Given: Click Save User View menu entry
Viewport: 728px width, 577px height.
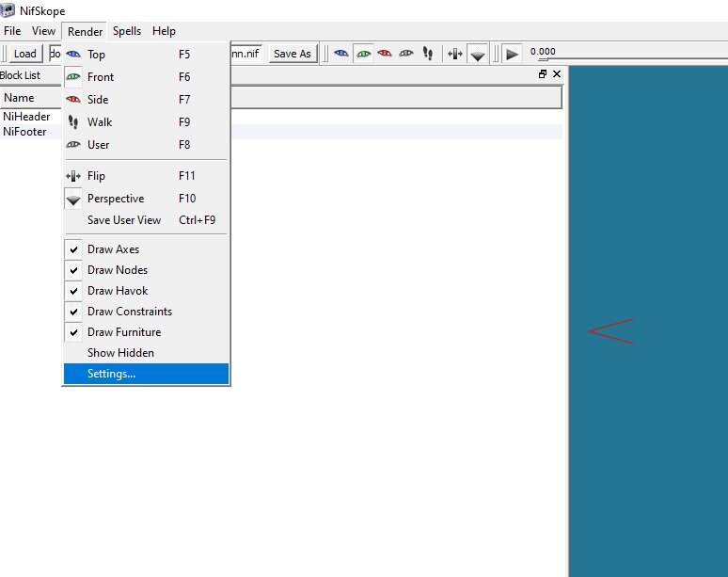Looking at the screenshot, I should point(146,220).
